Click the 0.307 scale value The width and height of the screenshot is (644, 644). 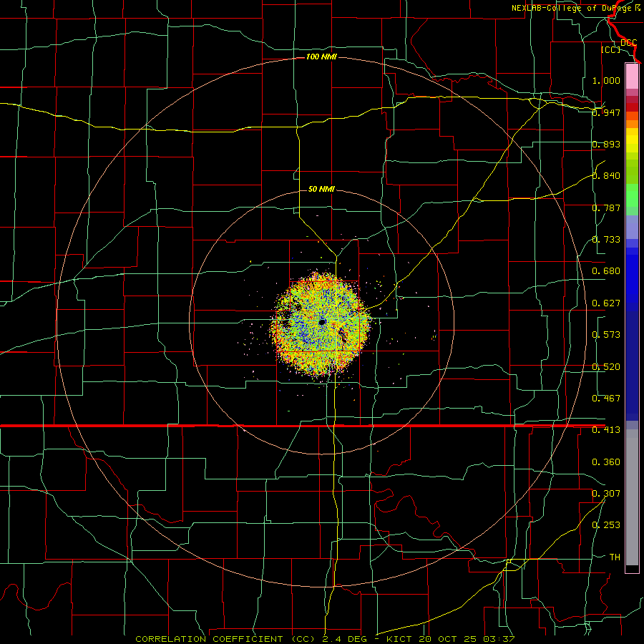point(606,494)
